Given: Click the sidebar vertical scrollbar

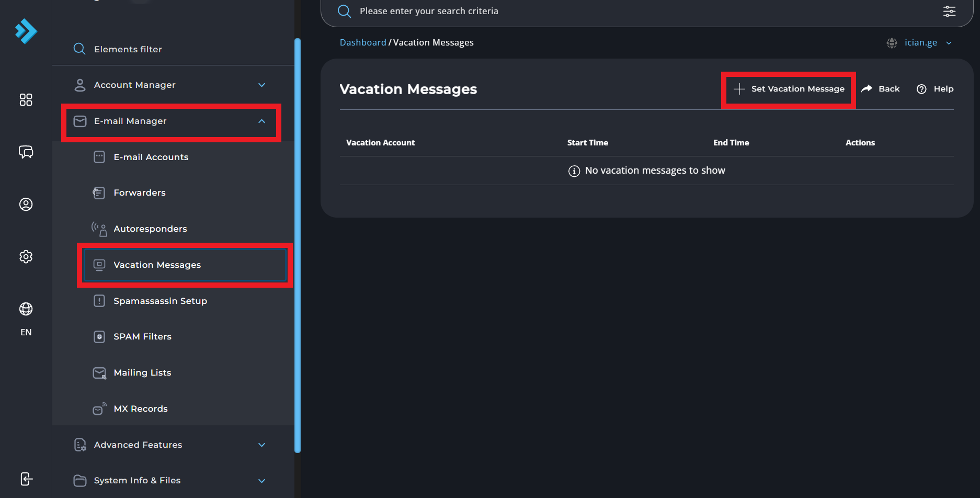Looking at the screenshot, I should pos(298,245).
